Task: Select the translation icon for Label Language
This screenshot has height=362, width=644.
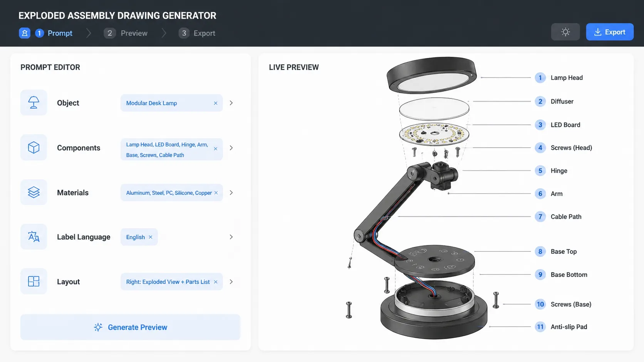Action: [34, 237]
